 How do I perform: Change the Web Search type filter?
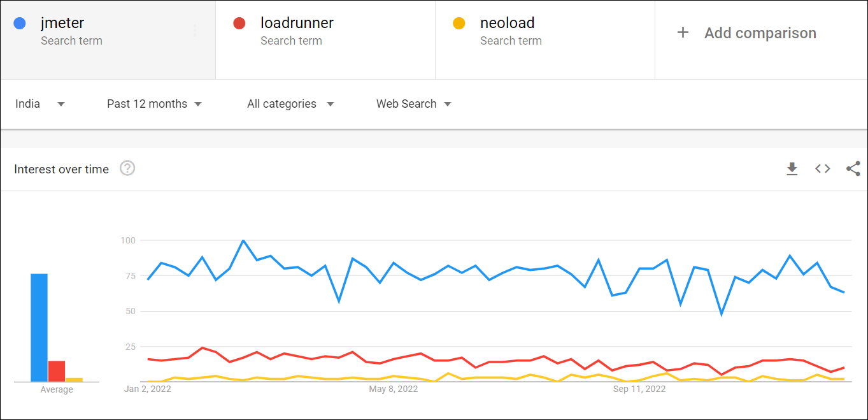pyautogui.click(x=413, y=104)
